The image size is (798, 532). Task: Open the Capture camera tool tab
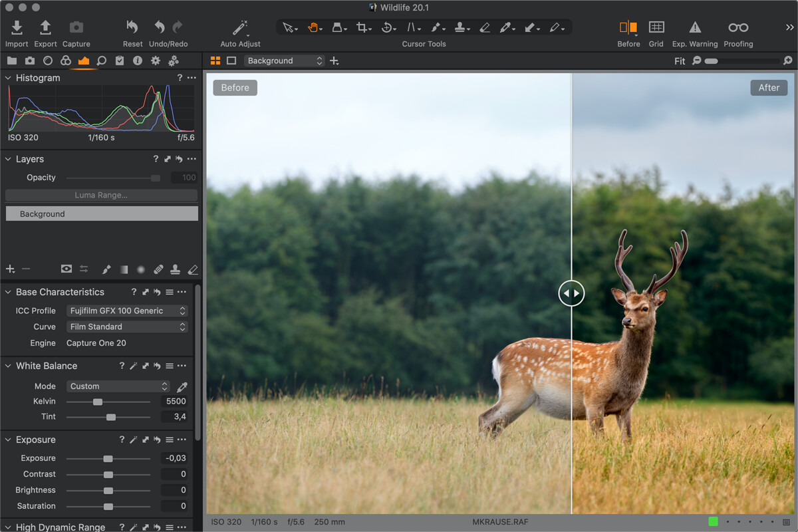click(30, 61)
